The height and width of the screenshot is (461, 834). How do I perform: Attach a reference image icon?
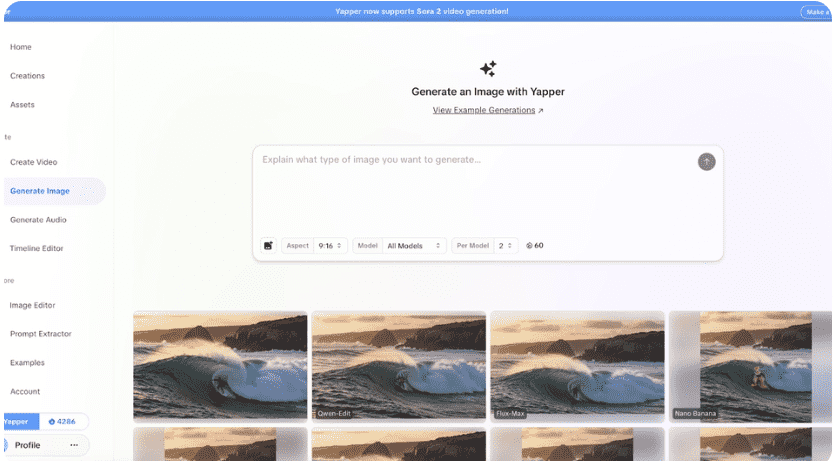click(269, 246)
